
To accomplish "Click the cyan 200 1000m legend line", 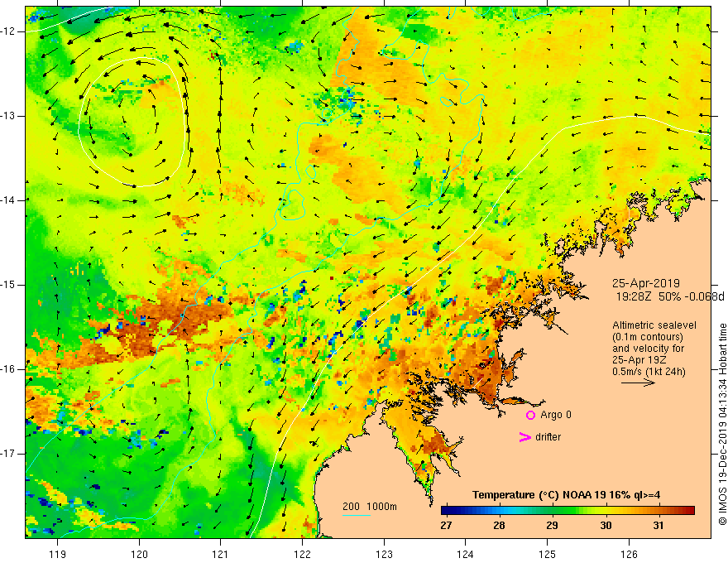I will [357, 515].
